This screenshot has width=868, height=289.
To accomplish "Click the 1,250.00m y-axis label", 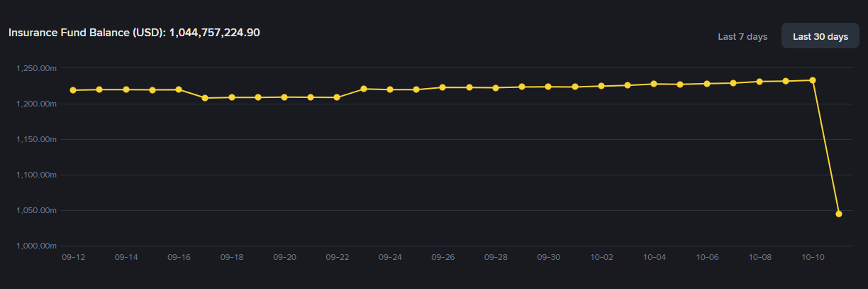I will click(35, 68).
